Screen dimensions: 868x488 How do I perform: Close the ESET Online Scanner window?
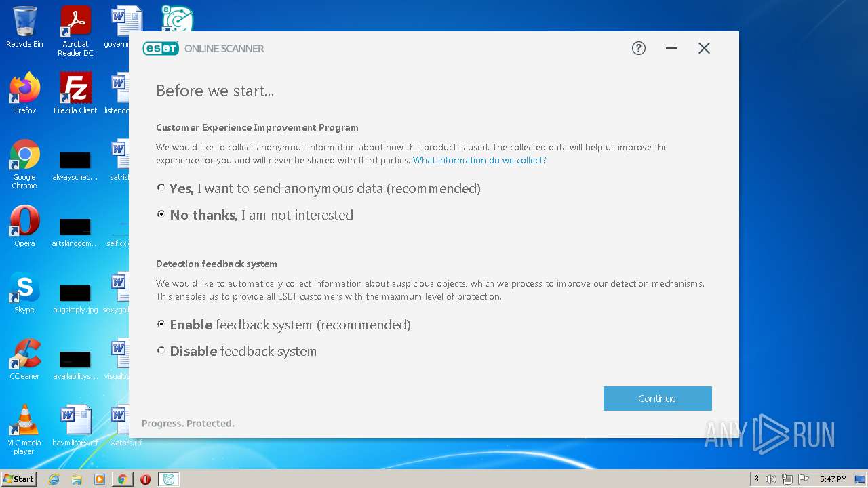[704, 48]
